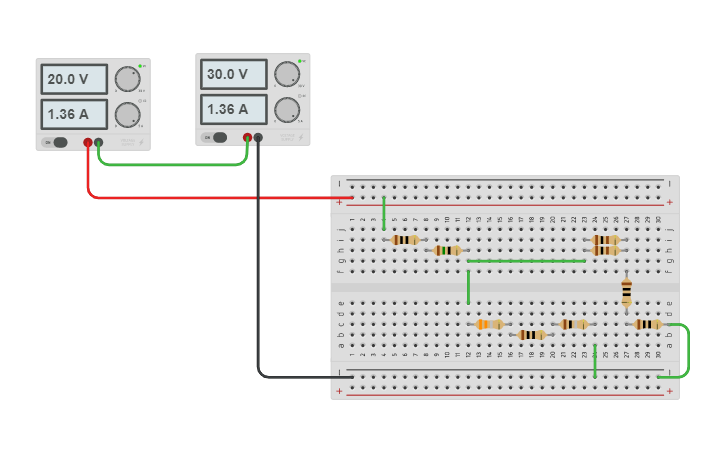Select the green wire linking both power supplies

170,164
